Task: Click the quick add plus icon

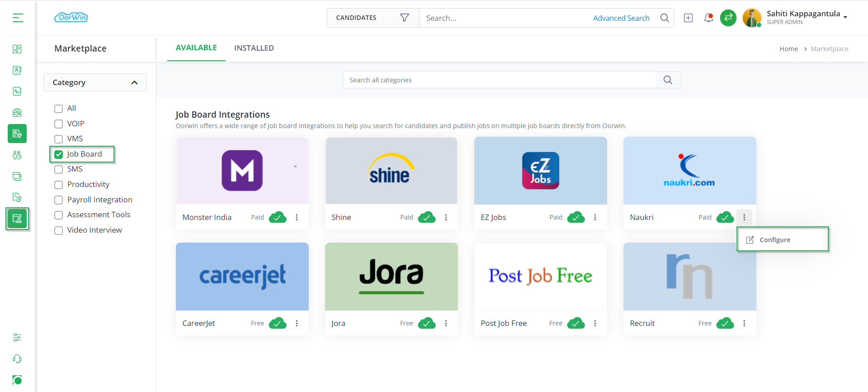Action: 688,18
